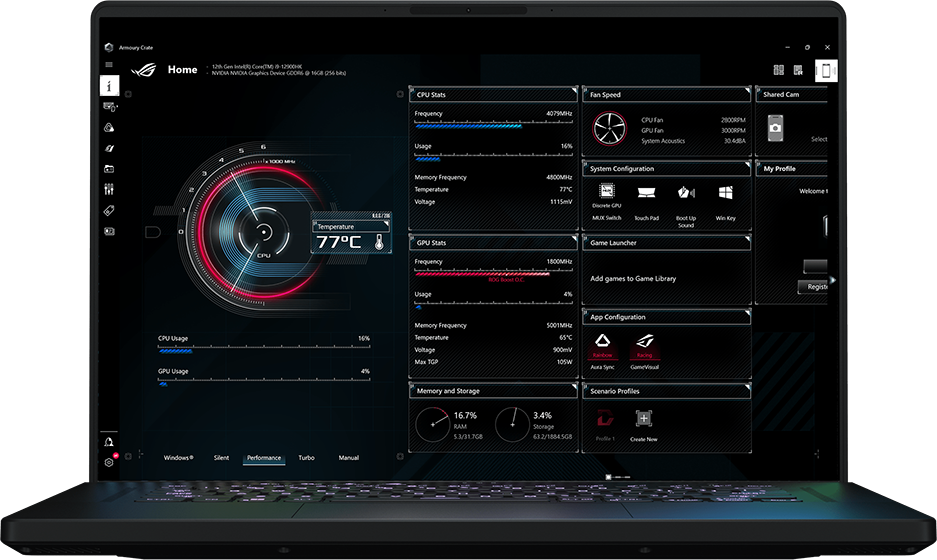Viewport: 937px width, 560px height.
Task: Click the Max TGP 105W value
Action: [565, 362]
